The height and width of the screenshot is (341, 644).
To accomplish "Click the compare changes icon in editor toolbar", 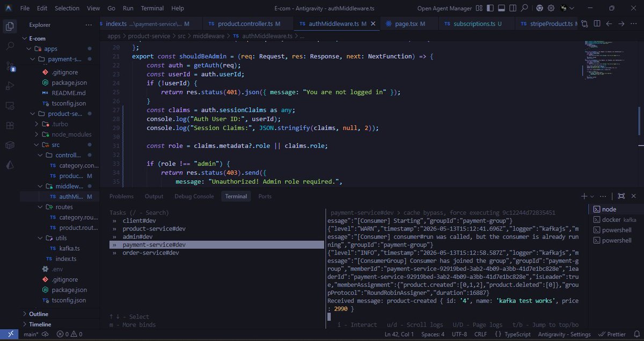I will coord(584,24).
